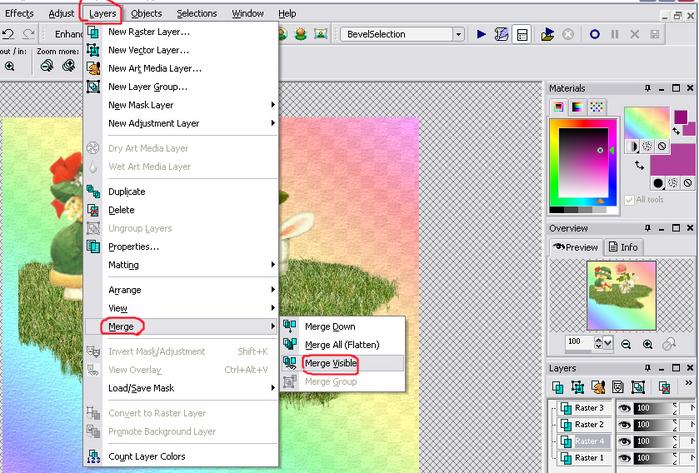Zoom in within Overview panel
699x473 pixels.
click(648, 344)
